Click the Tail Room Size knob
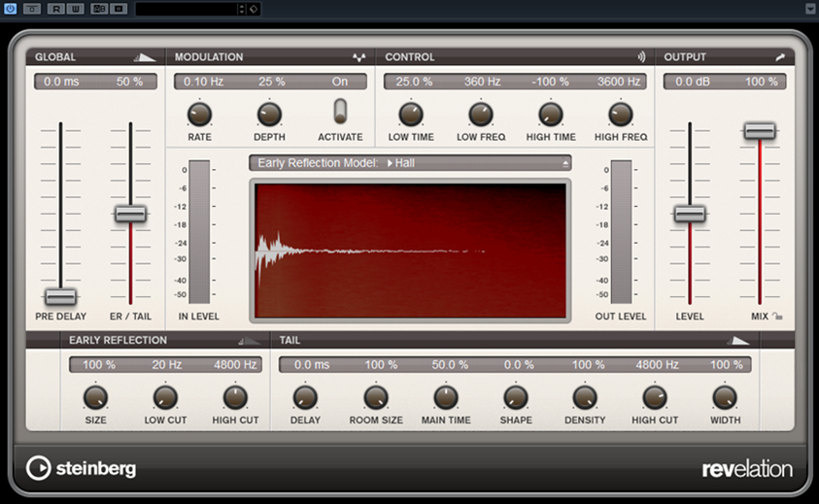 tap(376, 397)
